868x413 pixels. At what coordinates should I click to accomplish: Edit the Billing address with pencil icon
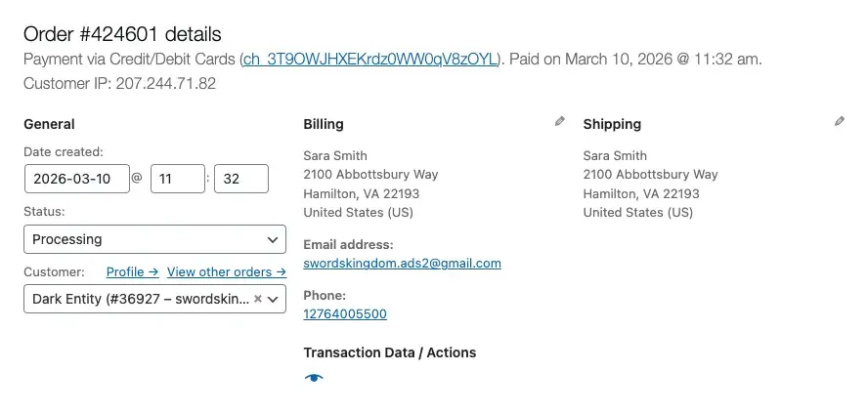(x=560, y=122)
